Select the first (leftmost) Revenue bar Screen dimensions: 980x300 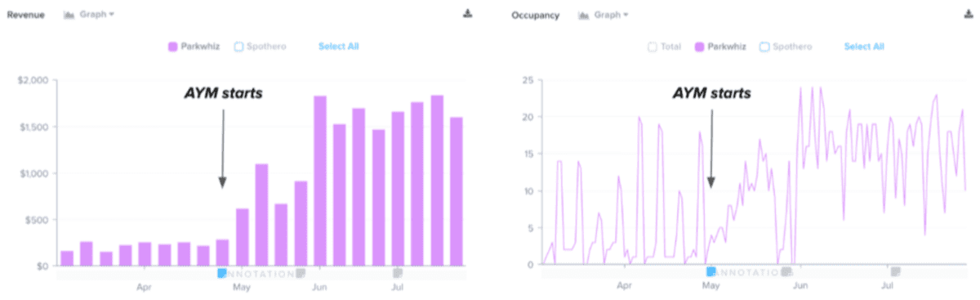point(67,258)
